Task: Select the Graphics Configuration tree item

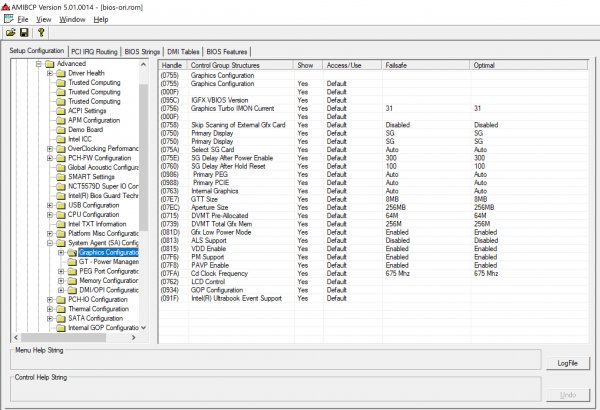Action: pyautogui.click(x=109, y=253)
